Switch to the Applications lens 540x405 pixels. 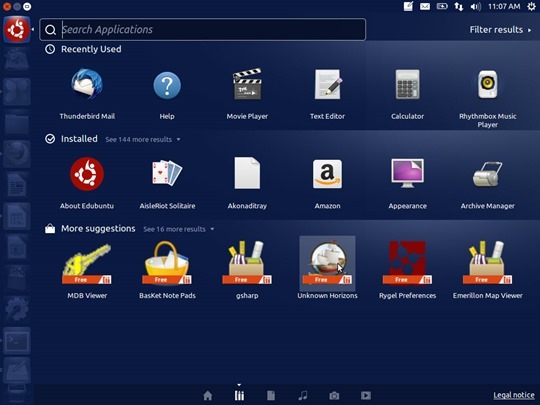[x=239, y=395]
